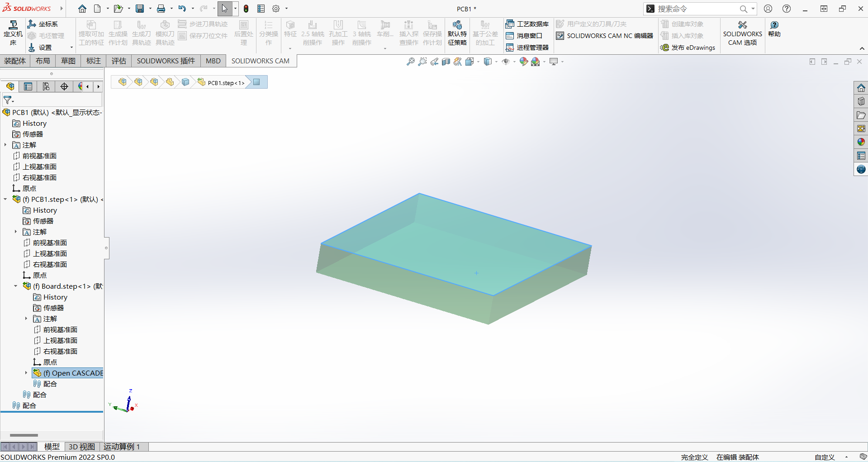Open the Design Library in task pane
This screenshot has height=462, width=868.
click(861, 101)
